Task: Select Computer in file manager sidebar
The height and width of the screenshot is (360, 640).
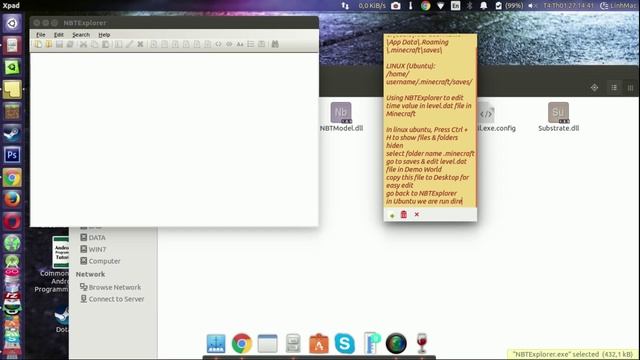Action: click(100, 261)
